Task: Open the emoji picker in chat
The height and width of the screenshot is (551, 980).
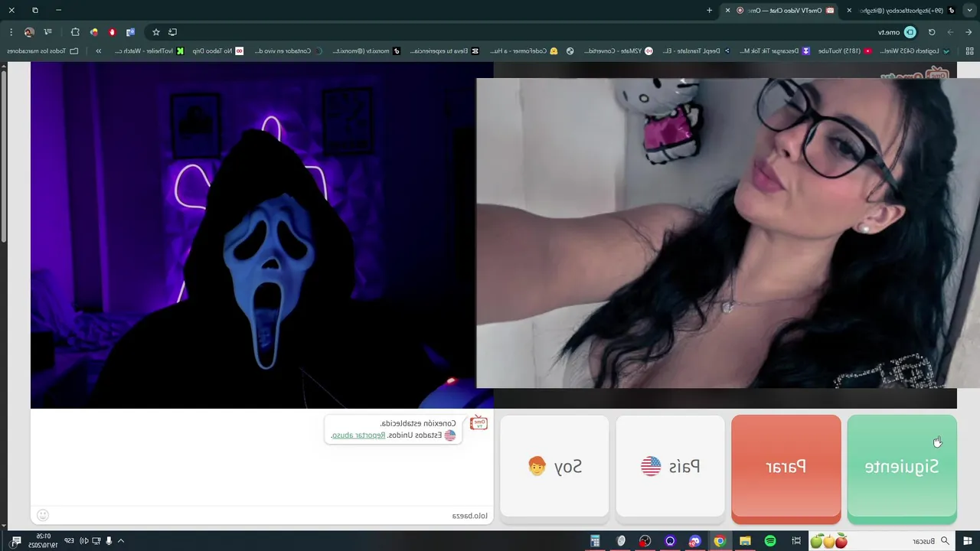Action: [x=43, y=516]
